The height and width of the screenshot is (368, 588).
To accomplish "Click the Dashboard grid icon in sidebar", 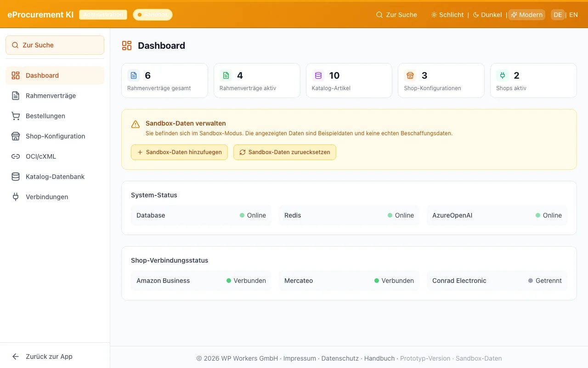I will (x=16, y=75).
